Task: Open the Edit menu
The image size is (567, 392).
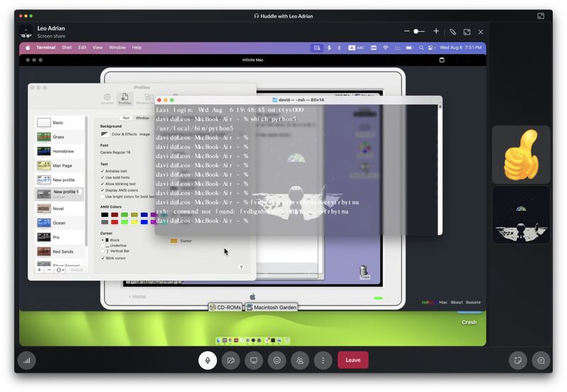Action: coord(82,47)
